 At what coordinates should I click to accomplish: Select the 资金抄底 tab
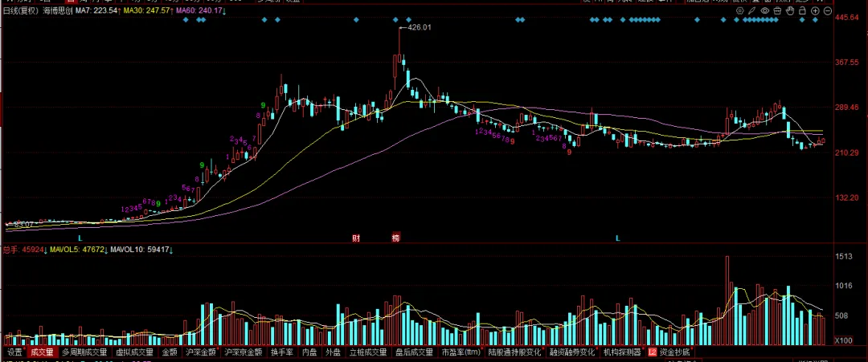(675, 352)
